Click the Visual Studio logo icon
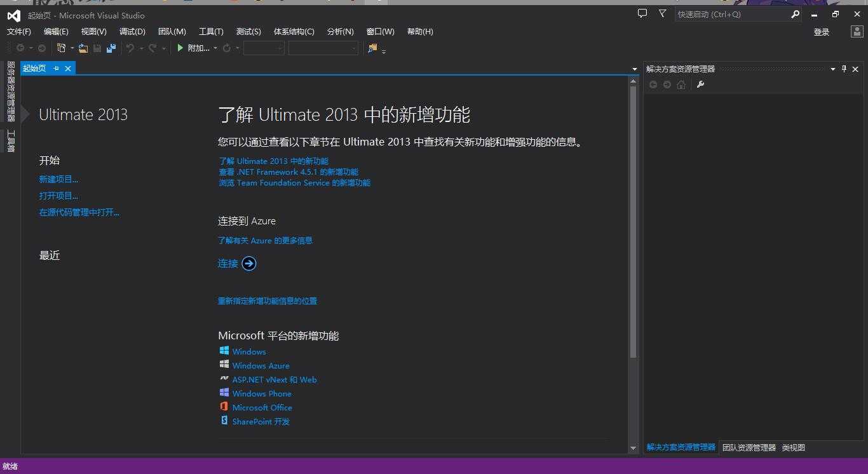The height and width of the screenshot is (474, 868). pyautogui.click(x=13, y=15)
